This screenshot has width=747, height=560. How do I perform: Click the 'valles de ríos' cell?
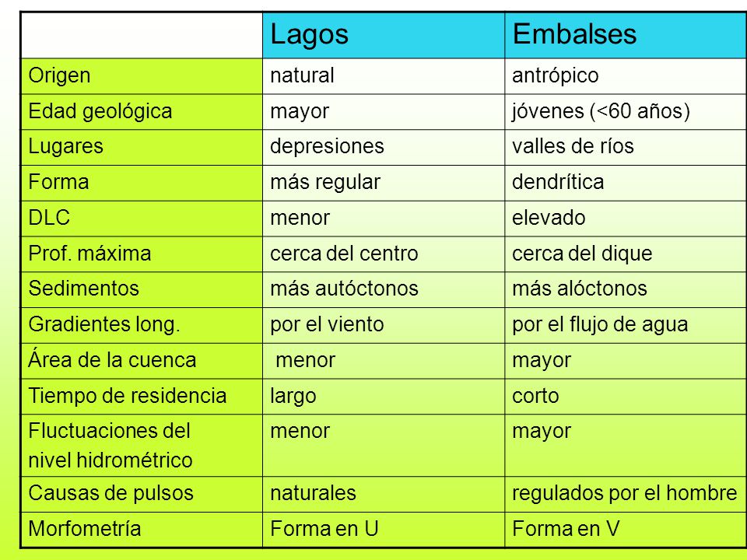click(626, 148)
